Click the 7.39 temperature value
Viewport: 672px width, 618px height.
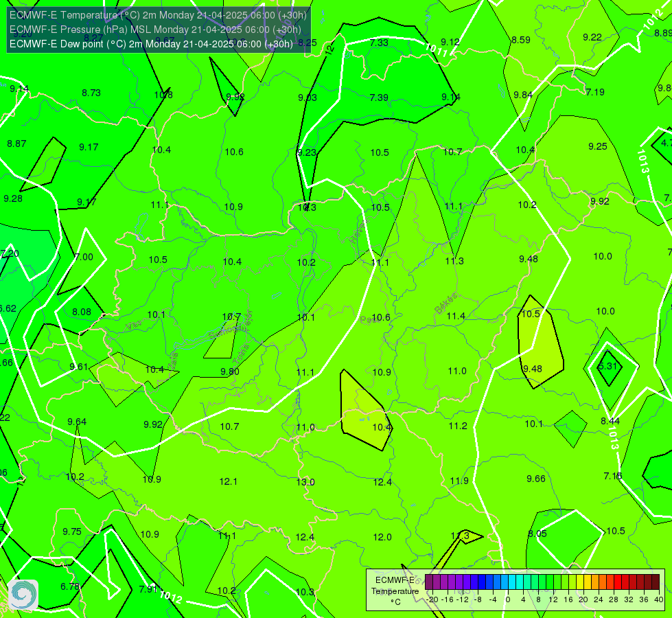[x=380, y=98]
